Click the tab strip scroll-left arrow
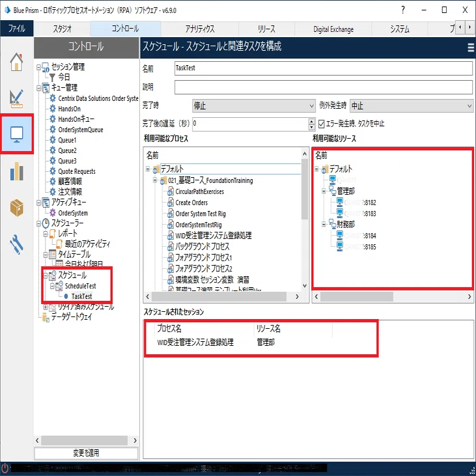This screenshot has width=476, height=476. (460, 27)
